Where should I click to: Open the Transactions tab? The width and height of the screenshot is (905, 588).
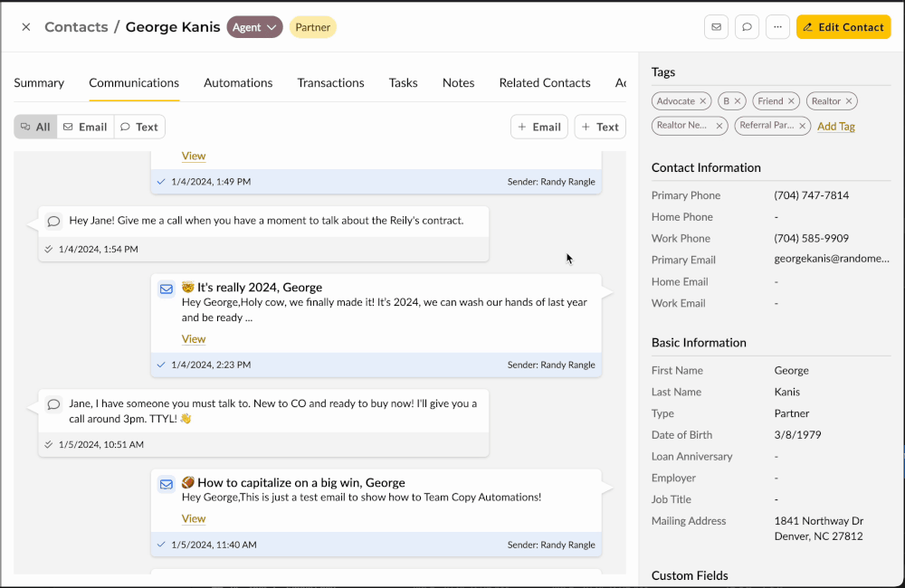[x=330, y=82]
